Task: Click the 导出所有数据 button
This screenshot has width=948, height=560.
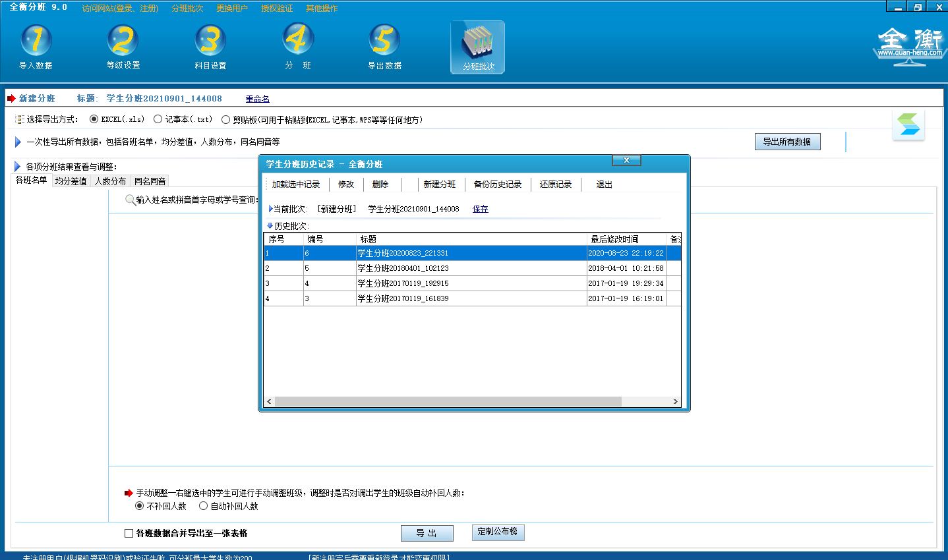Action: pyautogui.click(x=787, y=142)
